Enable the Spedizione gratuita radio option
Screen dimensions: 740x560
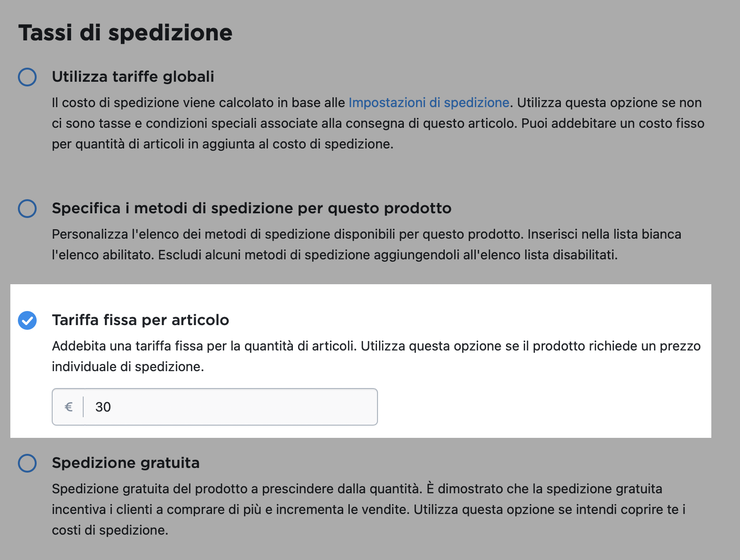27,463
